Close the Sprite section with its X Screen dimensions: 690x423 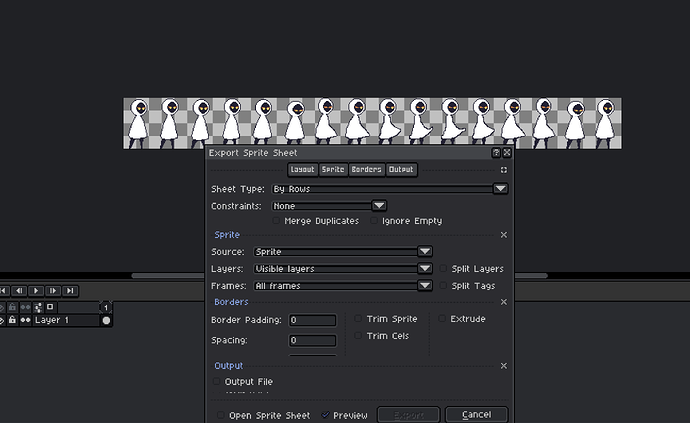[503, 235]
